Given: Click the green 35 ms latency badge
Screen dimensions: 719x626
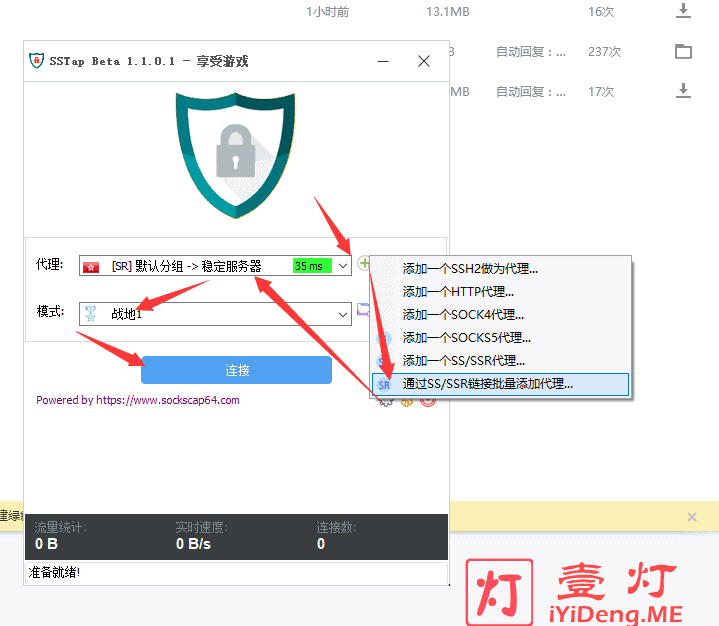Looking at the screenshot, I should click(312, 266).
